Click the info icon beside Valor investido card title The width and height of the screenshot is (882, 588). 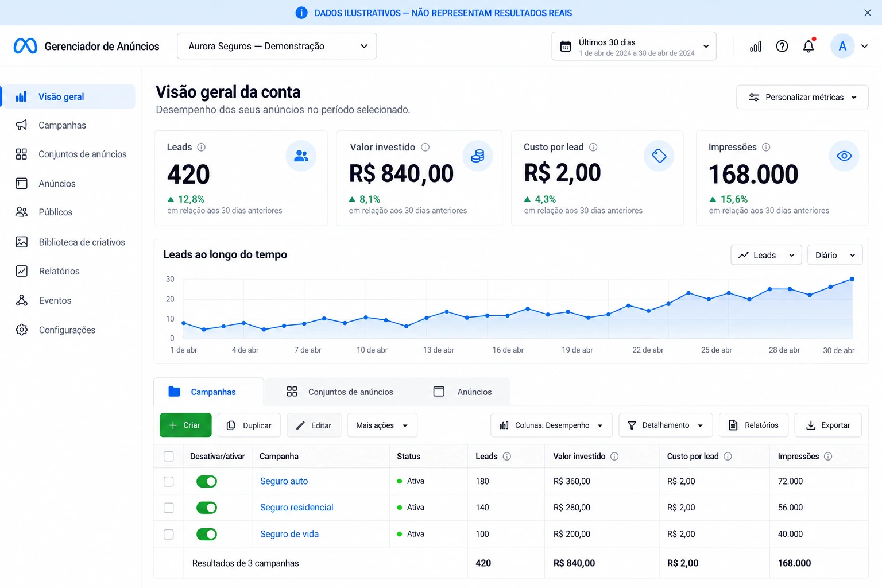[x=425, y=147]
